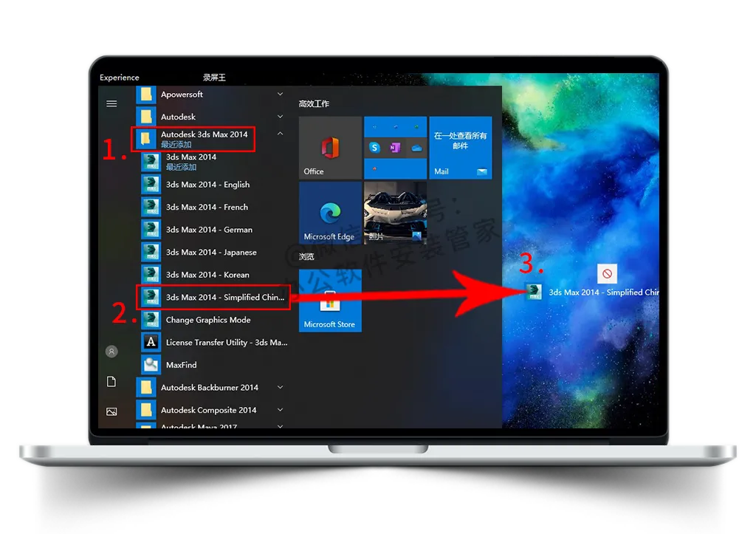The image size is (756, 534).
Task: Collapse the Autodesk 3ds Max 2014 folder chevron
Action: [280, 134]
